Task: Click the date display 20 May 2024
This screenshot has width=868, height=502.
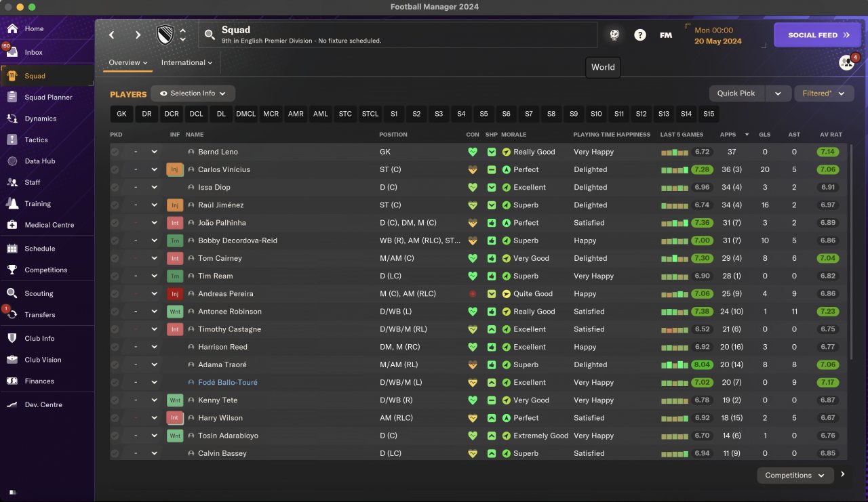Action: (x=718, y=41)
